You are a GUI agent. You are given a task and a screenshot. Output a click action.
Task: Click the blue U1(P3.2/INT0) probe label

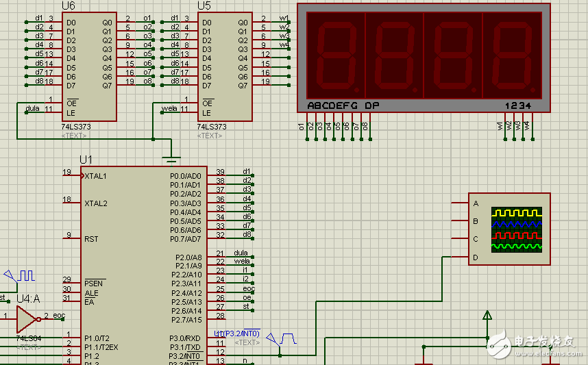pyautogui.click(x=237, y=333)
